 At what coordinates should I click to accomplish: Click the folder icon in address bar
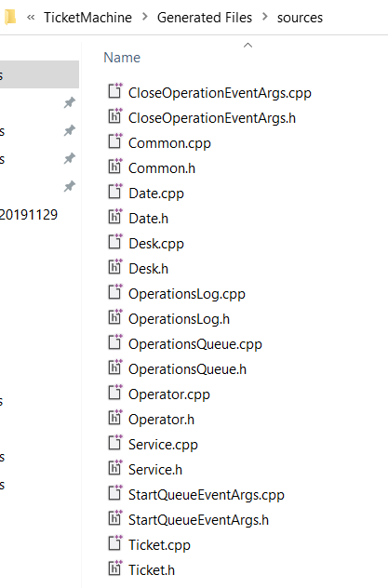(x=9, y=17)
